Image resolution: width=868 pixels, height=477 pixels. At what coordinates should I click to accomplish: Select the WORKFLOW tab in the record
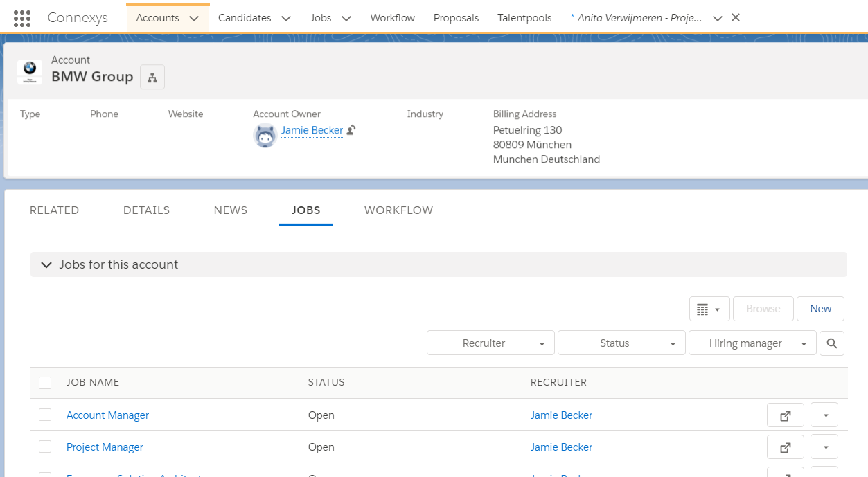point(399,210)
